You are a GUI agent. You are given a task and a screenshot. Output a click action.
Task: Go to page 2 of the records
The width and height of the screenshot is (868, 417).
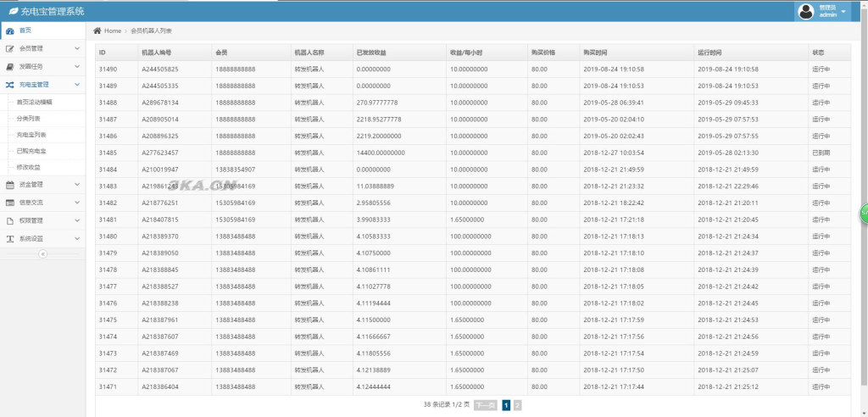[x=517, y=405]
